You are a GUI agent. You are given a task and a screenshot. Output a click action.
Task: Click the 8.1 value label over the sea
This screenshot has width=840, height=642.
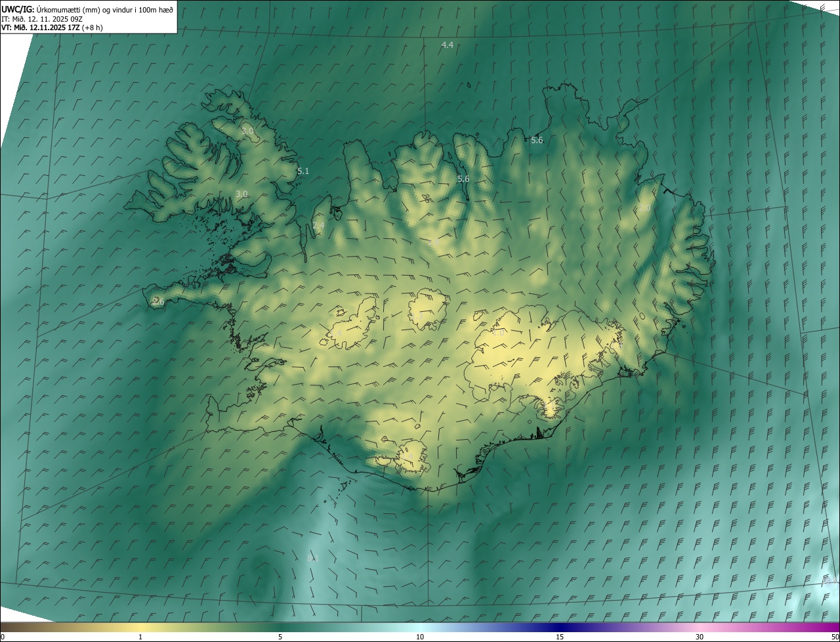point(313,558)
